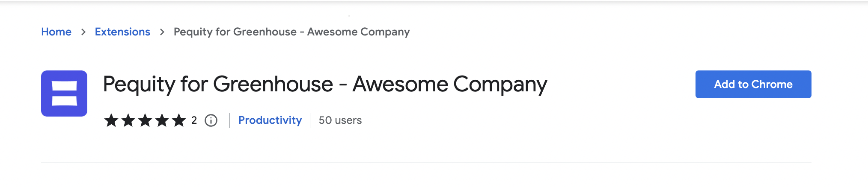This screenshot has width=868, height=187.
Task: Select the current-page breadcrumb text for Pequity
Action: [x=291, y=32]
